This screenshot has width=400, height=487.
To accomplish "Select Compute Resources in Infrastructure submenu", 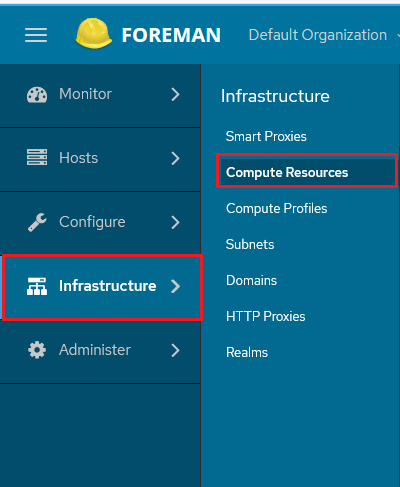I will click(x=307, y=172).
